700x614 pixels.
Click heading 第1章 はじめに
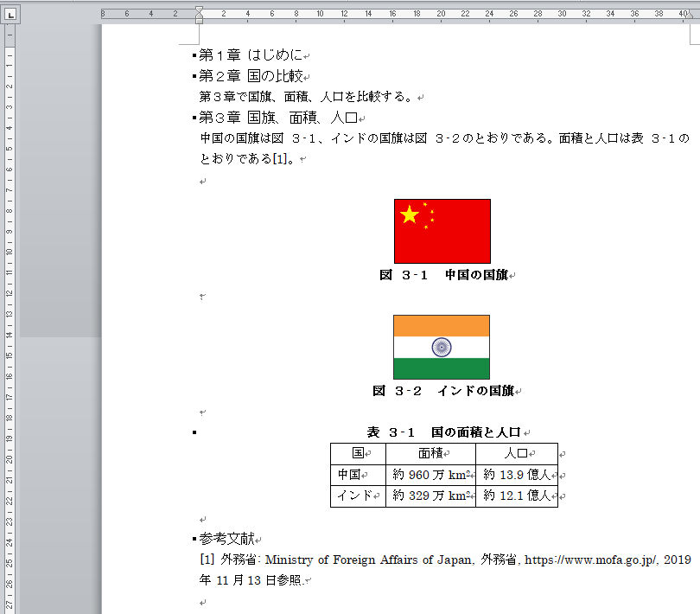[x=251, y=55]
